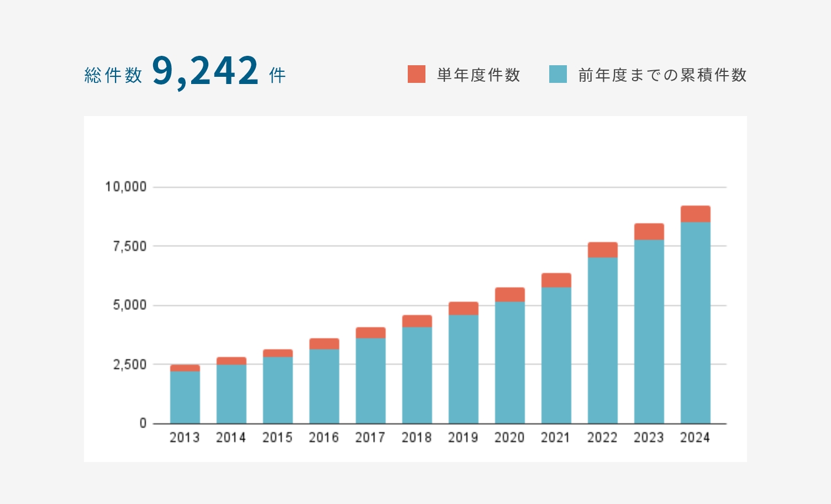Screen dimensions: 831x504
Task: Click the blue bar segment for 2021
Action: coord(556,355)
